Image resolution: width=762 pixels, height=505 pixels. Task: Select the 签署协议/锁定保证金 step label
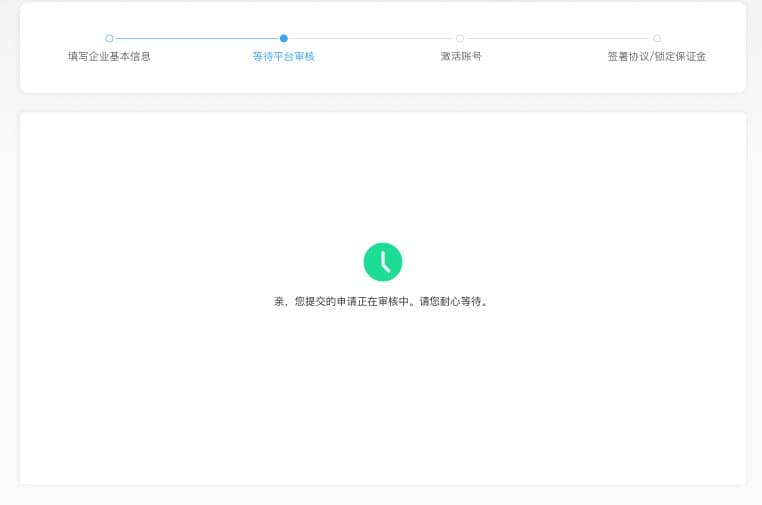click(x=657, y=56)
